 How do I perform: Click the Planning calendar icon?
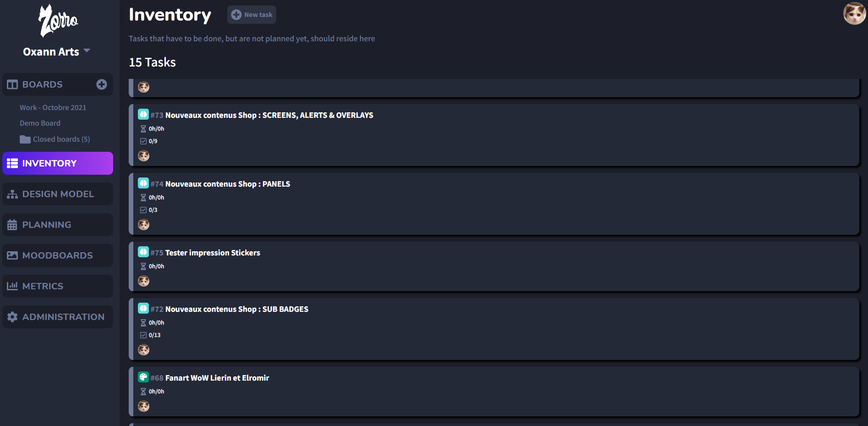12,225
